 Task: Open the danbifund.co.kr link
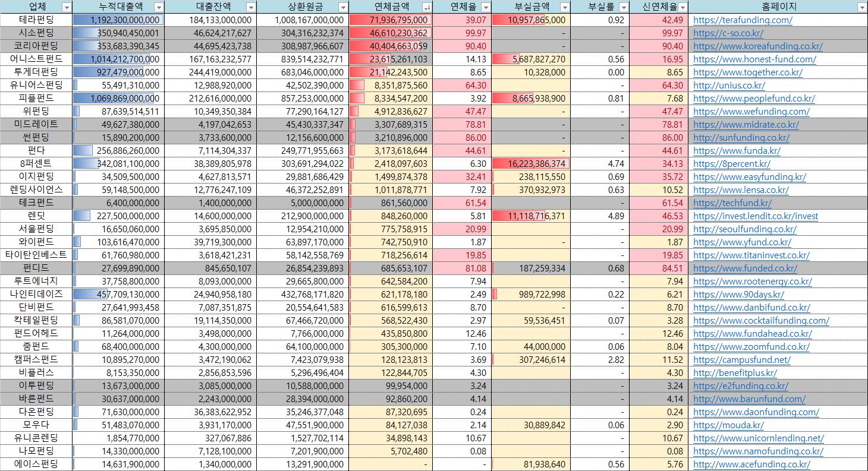(x=751, y=308)
